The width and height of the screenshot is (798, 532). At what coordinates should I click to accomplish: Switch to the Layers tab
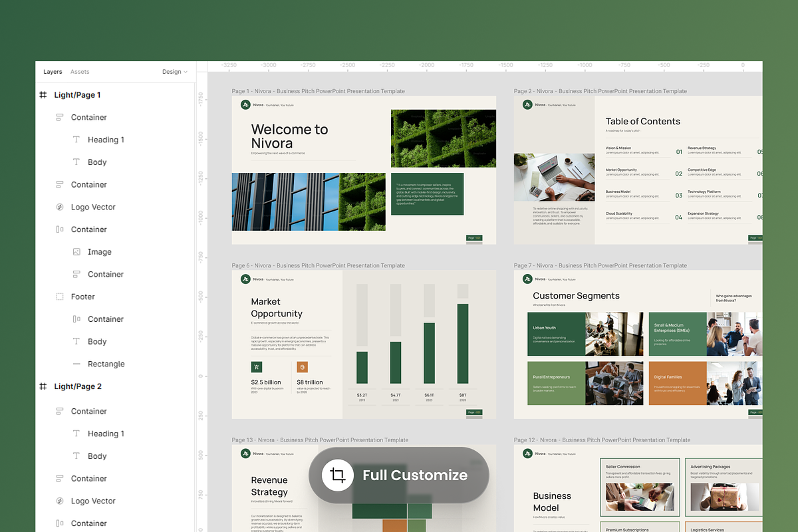(x=53, y=72)
